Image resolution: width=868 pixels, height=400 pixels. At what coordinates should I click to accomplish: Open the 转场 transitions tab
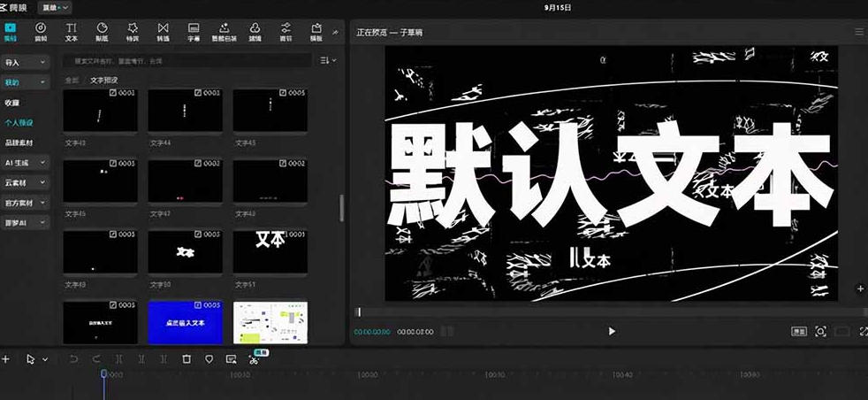point(163,32)
